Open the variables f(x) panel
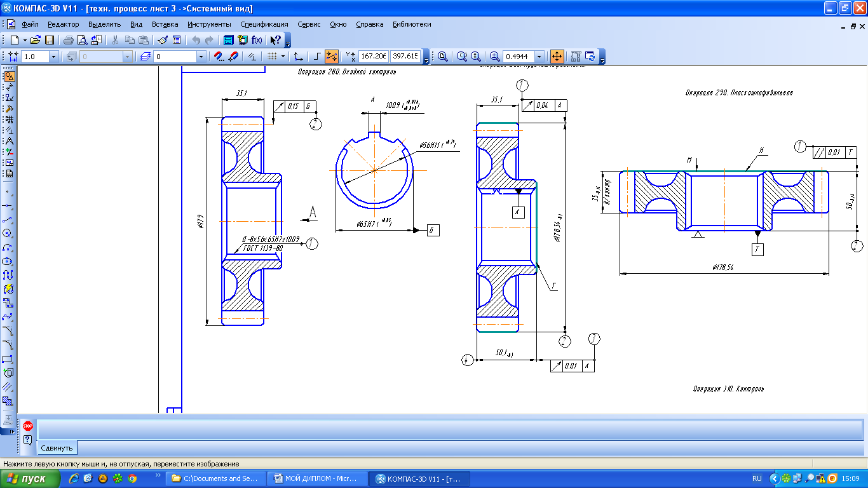The height and width of the screenshot is (488, 868). [x=257, y=40]
